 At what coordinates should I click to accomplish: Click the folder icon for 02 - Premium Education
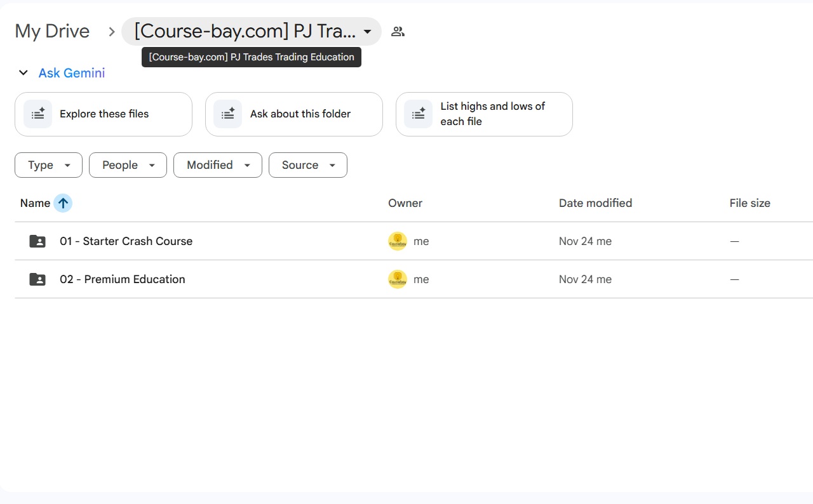click(37, 279)
